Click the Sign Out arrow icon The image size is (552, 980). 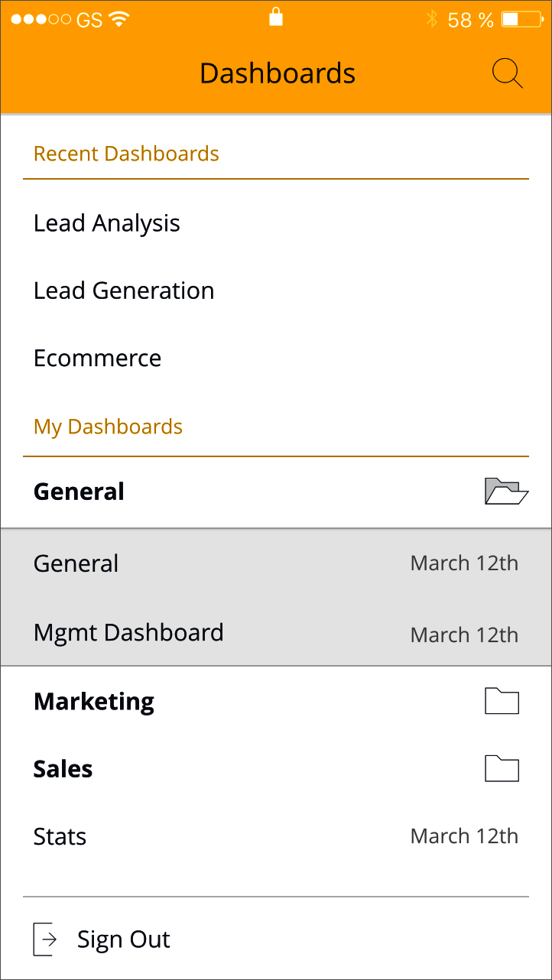point(45,939)
